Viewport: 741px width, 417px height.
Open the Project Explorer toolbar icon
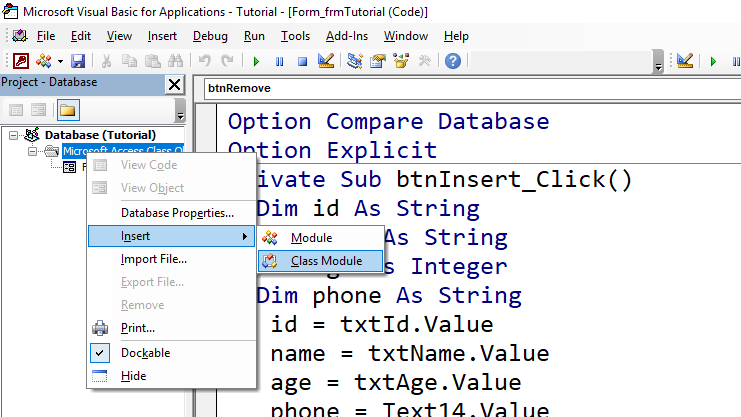click(x=354, y=61)
